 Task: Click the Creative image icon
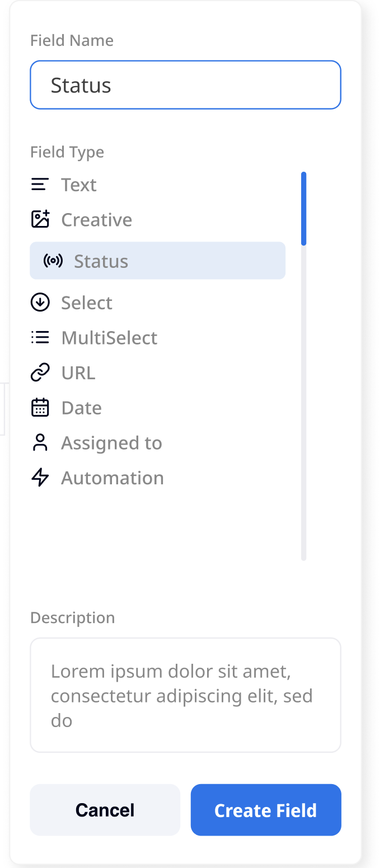point(40,219)
